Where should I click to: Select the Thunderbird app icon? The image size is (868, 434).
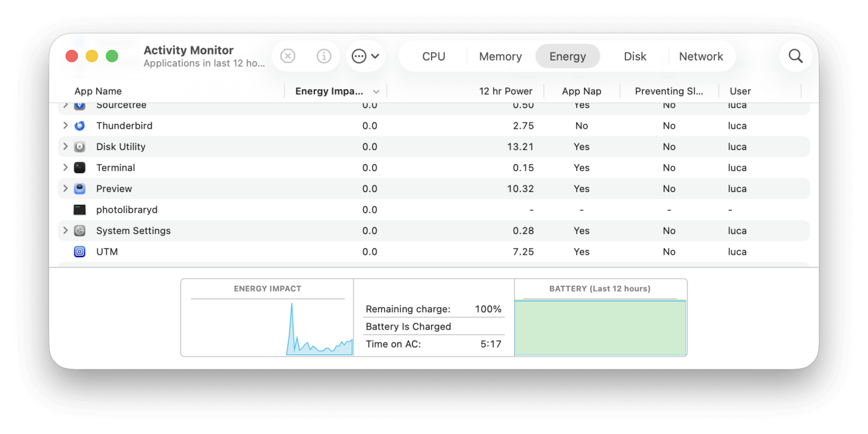(81, 125)
